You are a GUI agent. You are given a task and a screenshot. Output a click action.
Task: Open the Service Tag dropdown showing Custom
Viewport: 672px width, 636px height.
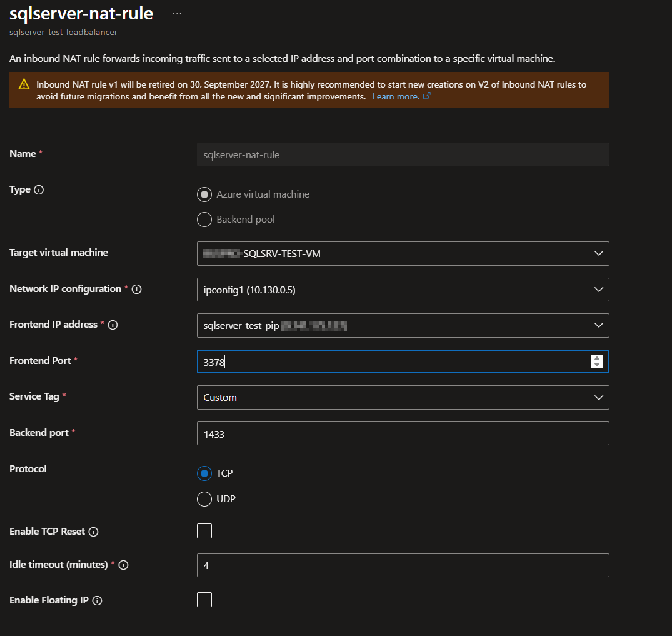[403, 398]
